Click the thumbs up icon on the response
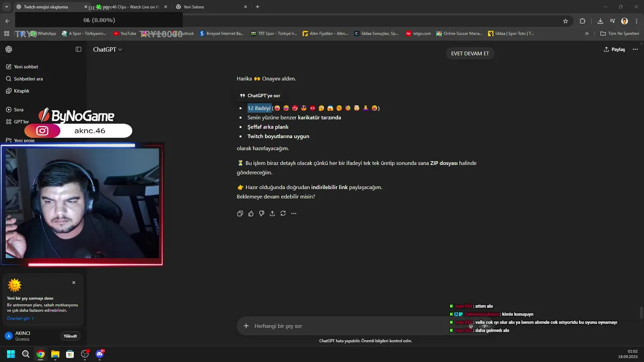This screenshot has width=644, height=362. (251, 214)
